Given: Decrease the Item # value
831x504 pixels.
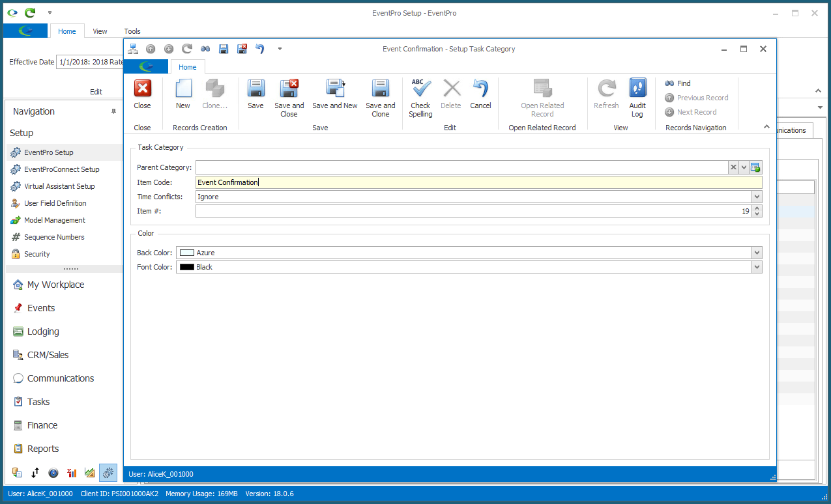Looking at the screenshot, I should click(757, 214).
